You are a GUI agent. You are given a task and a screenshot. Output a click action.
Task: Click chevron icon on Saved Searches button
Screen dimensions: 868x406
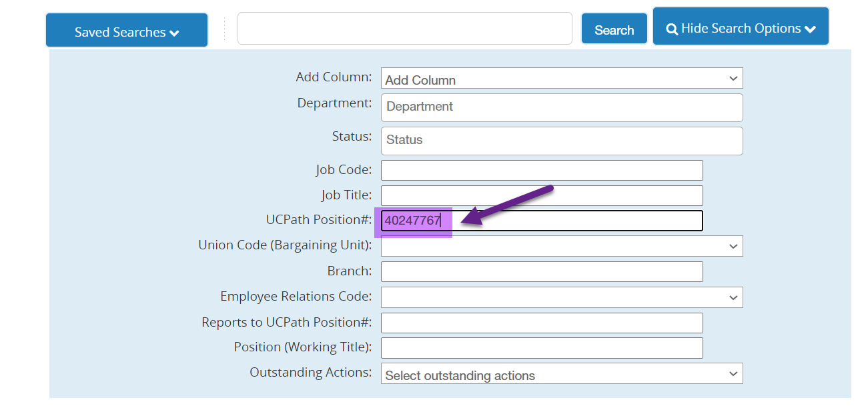click(x=175, y=33)
